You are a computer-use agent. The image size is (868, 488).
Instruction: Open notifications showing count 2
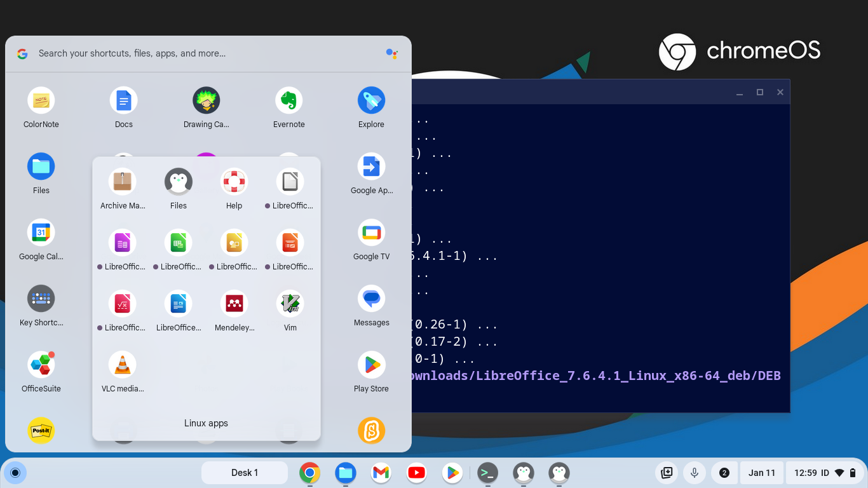coord(724,473)
